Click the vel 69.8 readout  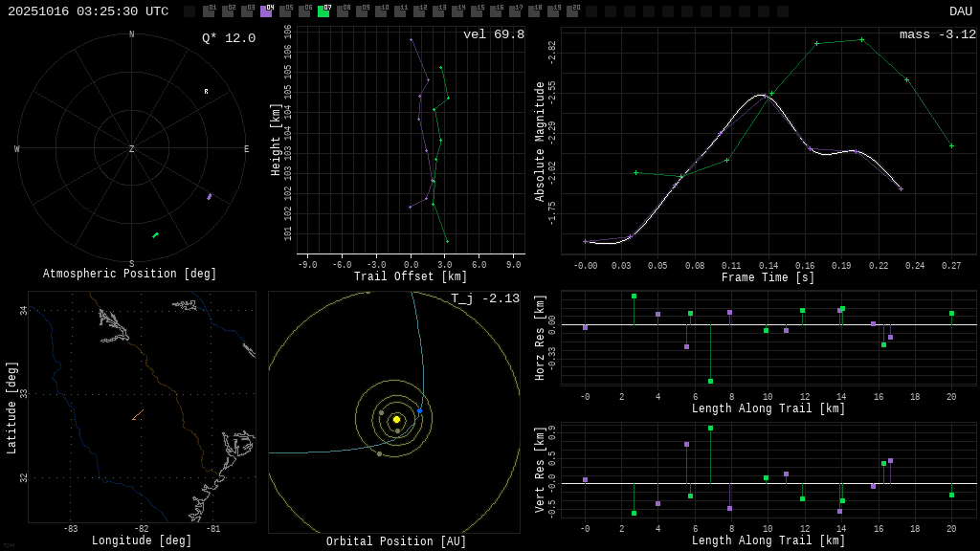494,34
